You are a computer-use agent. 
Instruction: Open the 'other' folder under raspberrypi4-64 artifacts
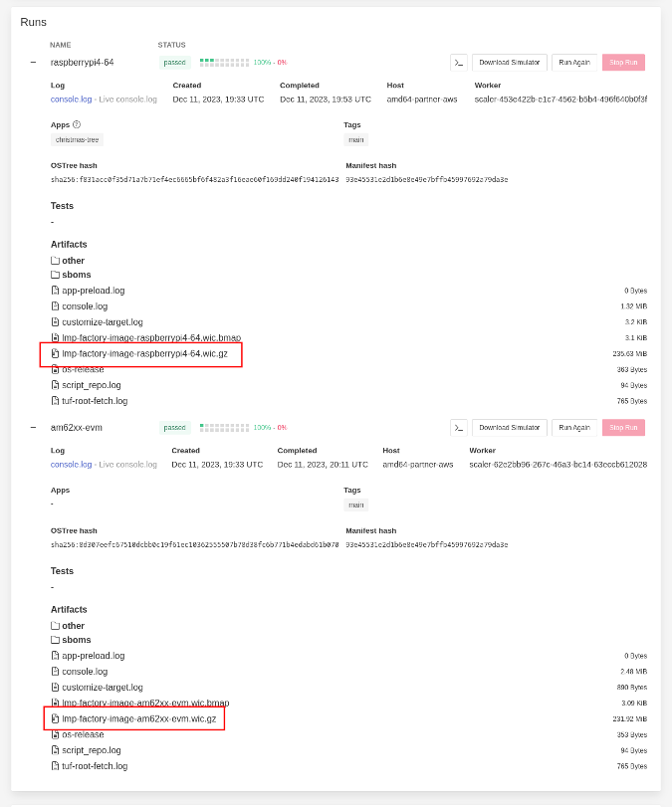(x=73, y=261)
